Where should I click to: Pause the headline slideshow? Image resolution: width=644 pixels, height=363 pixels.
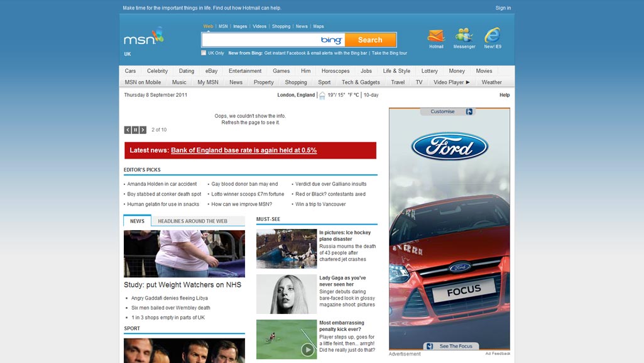pyautogui.click(x=135, y=130)
